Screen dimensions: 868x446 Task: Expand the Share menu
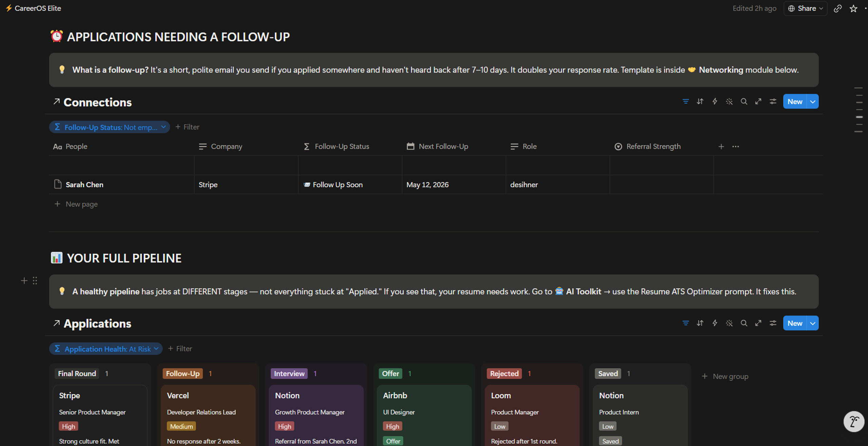pos(805,8)
